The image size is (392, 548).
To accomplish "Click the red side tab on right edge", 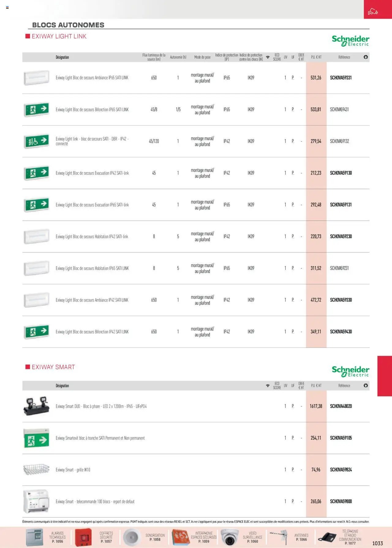I will point(385,376).
